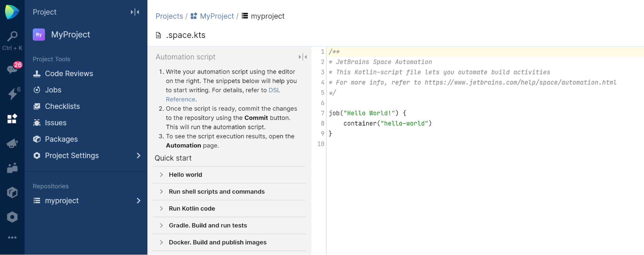Image resolution: width=644 pixels, height=255 pixels.
Task: Click the MyProject avatar icon
Action: 39,34
